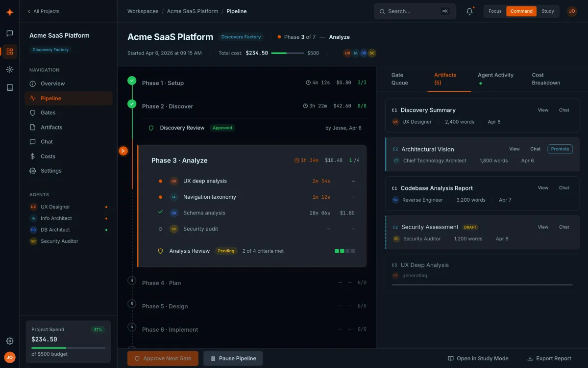Go back to All Projects

pyautogui.click(x=43, y=11)
